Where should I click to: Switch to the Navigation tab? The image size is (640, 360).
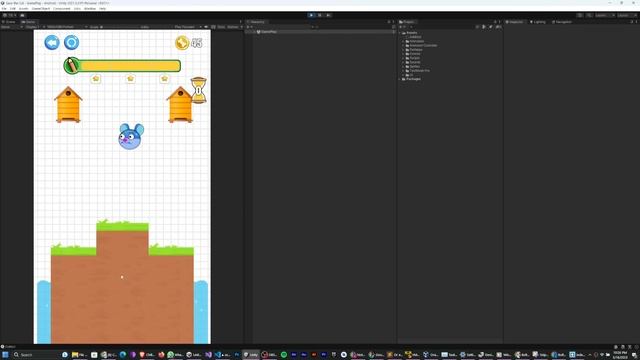point(562,22)
